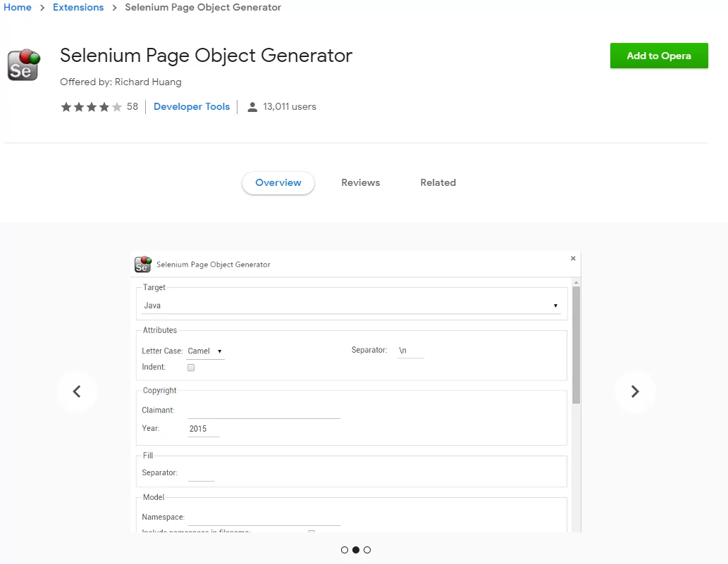Show next screenshot with right arrow
This screenshot has height=564, width=728.
tap(635, 391)
